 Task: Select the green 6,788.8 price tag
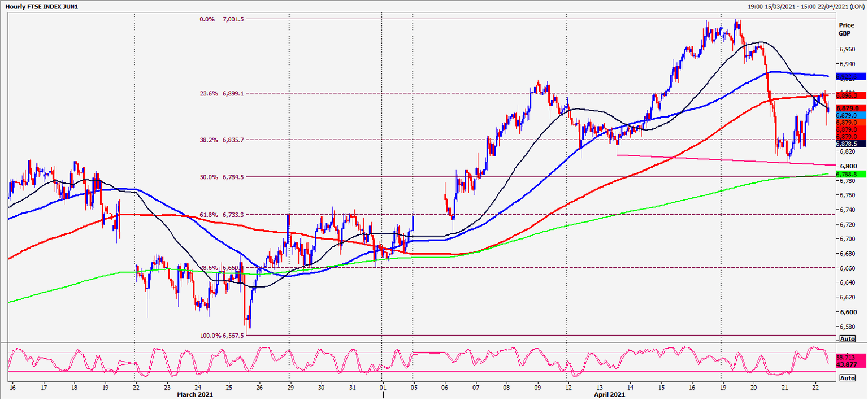847,173
